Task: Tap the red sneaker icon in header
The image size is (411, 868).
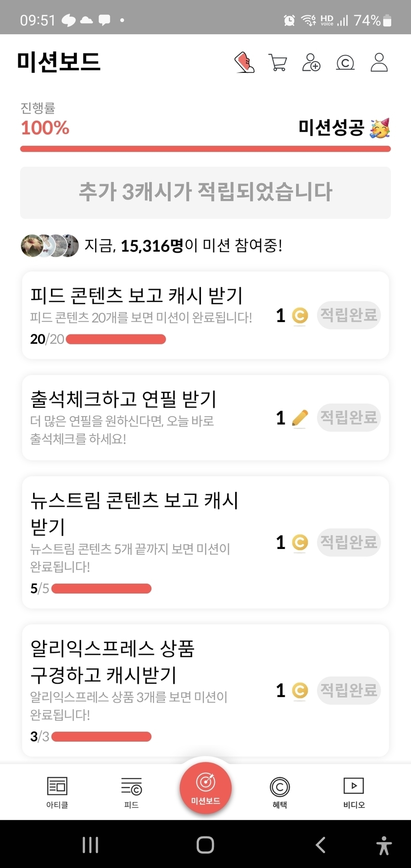Action: click(244, 63)
